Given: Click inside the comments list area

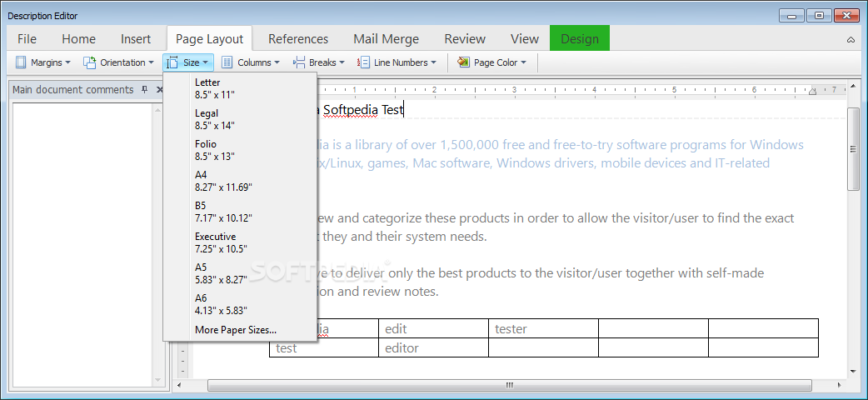Looking at the screenshot, I should point(82,244).
